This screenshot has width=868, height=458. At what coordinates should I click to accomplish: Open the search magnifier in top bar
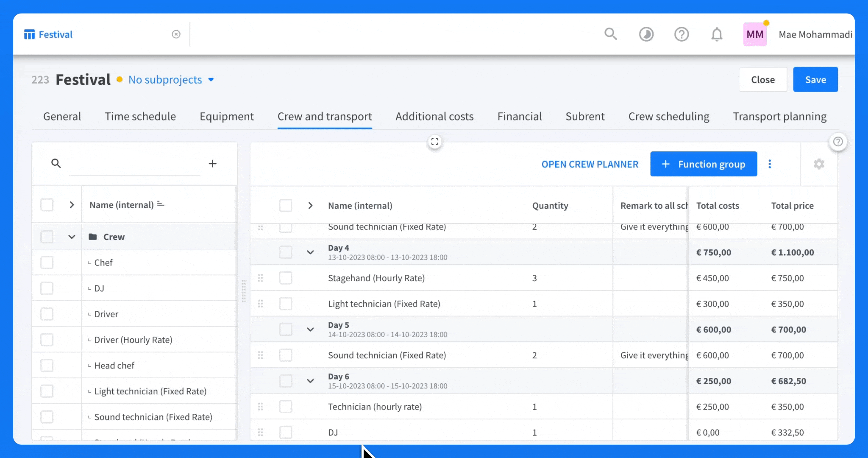coord(610,34)
